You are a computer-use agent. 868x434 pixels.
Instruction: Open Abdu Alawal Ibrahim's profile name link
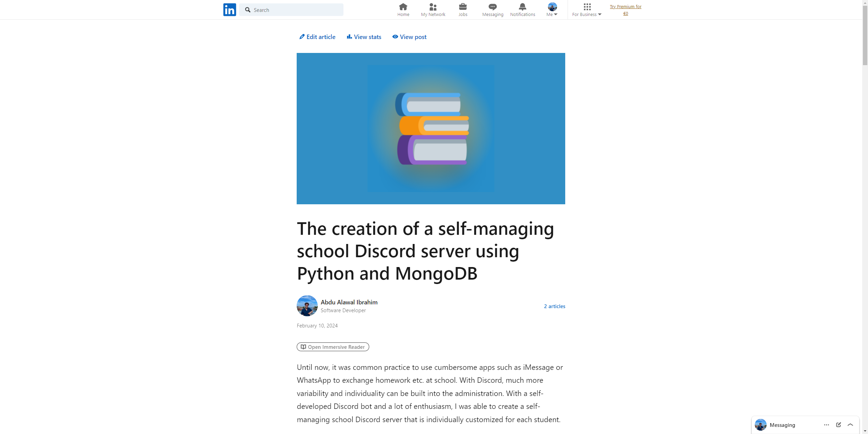coord(349,302)
